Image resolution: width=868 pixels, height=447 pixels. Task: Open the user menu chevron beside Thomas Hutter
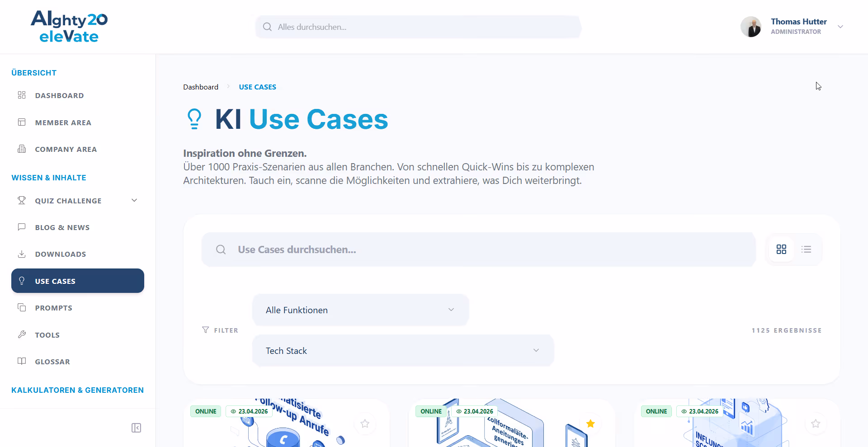pyautogui.click(x=840, y=27)
